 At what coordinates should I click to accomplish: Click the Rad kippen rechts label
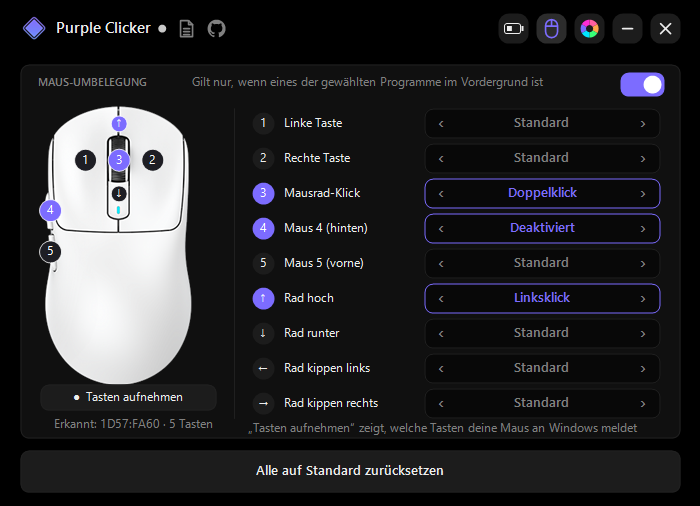[331, 403]
